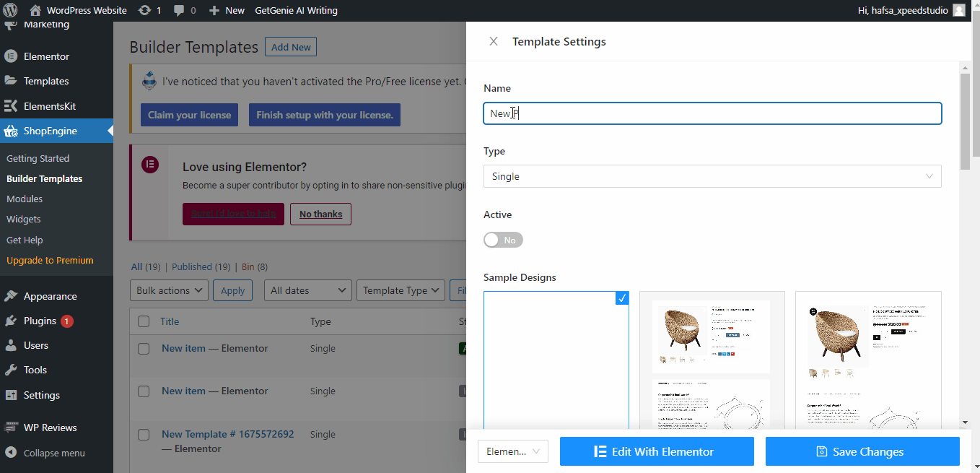Click the Template Settings panel scrollbar
The height and width of the screenshot is (473, 980).
tap(965, 121)
